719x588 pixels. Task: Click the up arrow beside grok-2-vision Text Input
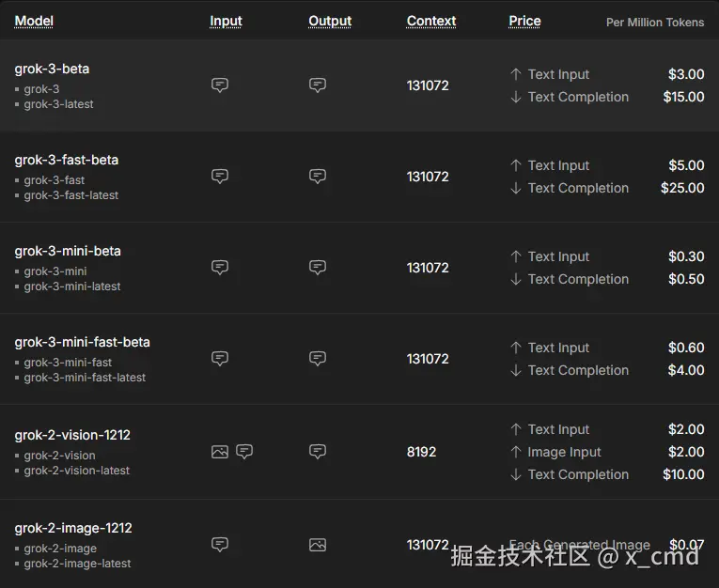516,429
